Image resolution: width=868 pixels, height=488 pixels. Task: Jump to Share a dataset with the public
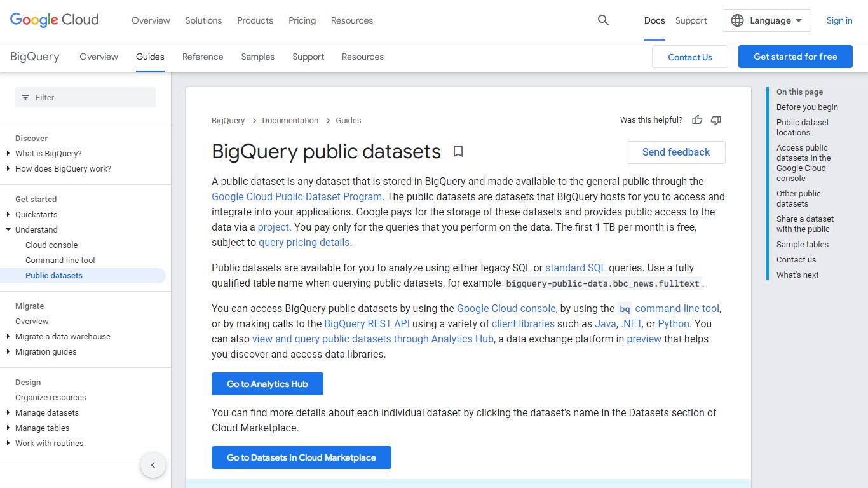click(x=805, y=224)
